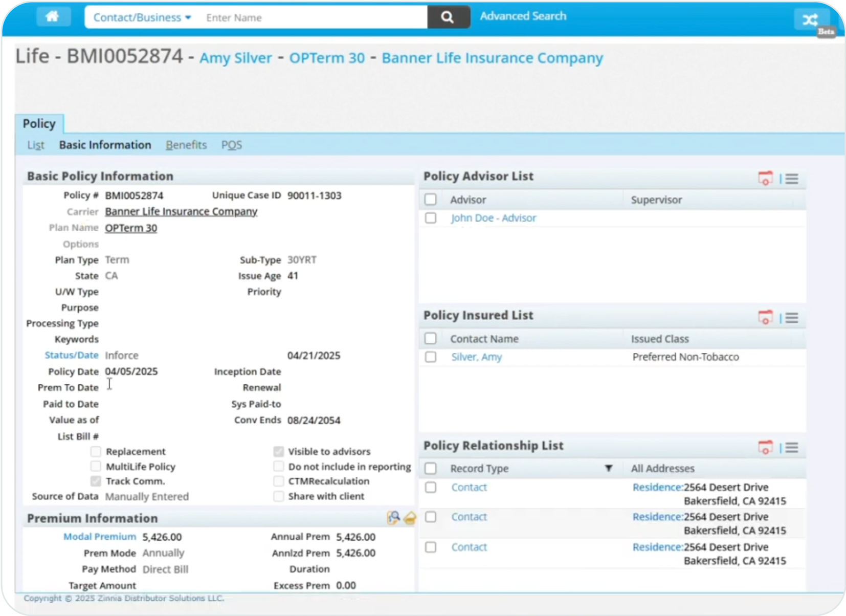The image size is (846, 616).
Task: Switch to the List sub-tab
Action: 36,145
